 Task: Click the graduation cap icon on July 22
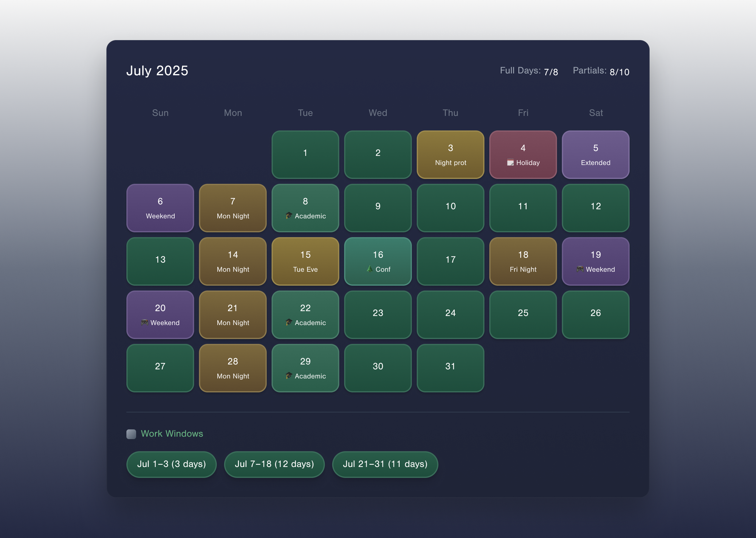click(289, 322)
